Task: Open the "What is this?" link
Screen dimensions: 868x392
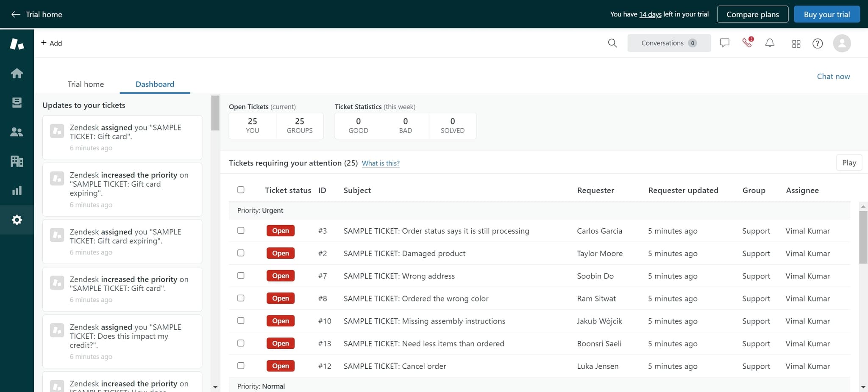Action: (x=381, y=163)
